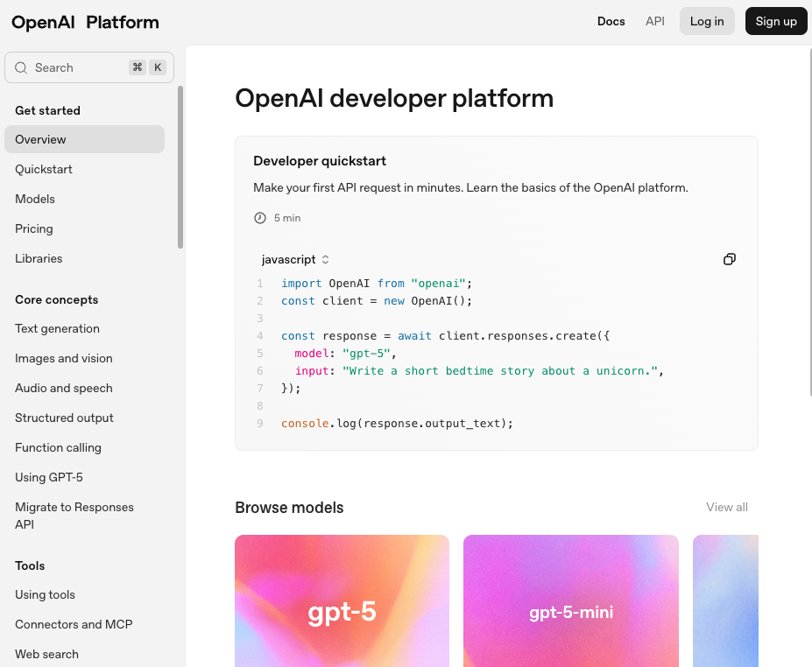Open Web search sidebar link

46,654
